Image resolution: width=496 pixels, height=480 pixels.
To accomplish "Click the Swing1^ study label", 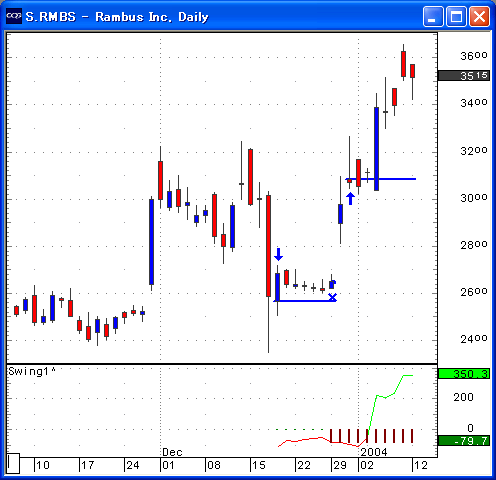I will click(x=32, y=371).
